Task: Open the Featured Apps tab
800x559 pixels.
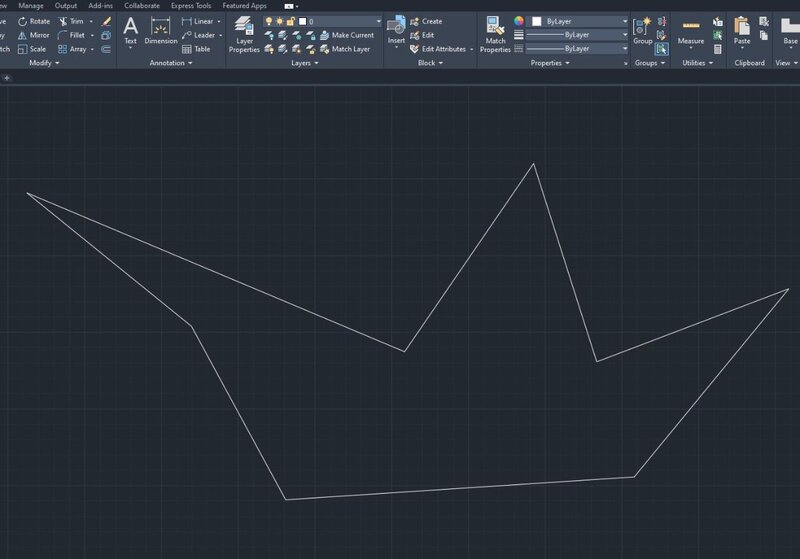Action: coord(244,6)
